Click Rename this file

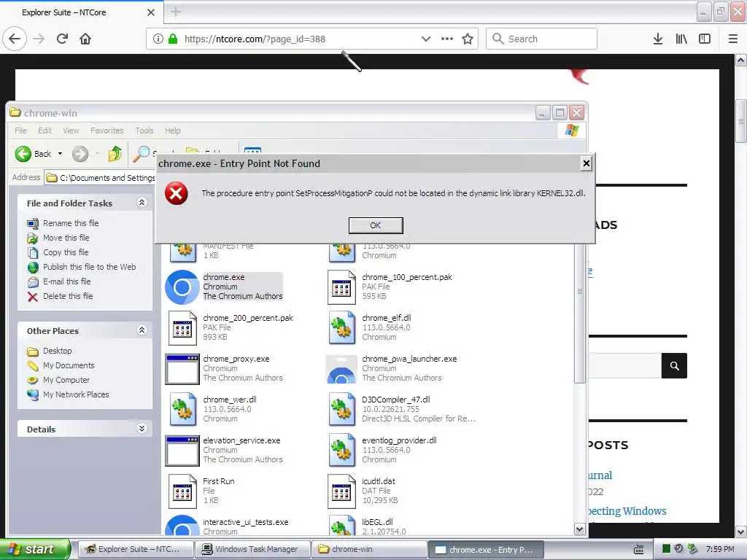pyautogui.click(x=71, y=223)
